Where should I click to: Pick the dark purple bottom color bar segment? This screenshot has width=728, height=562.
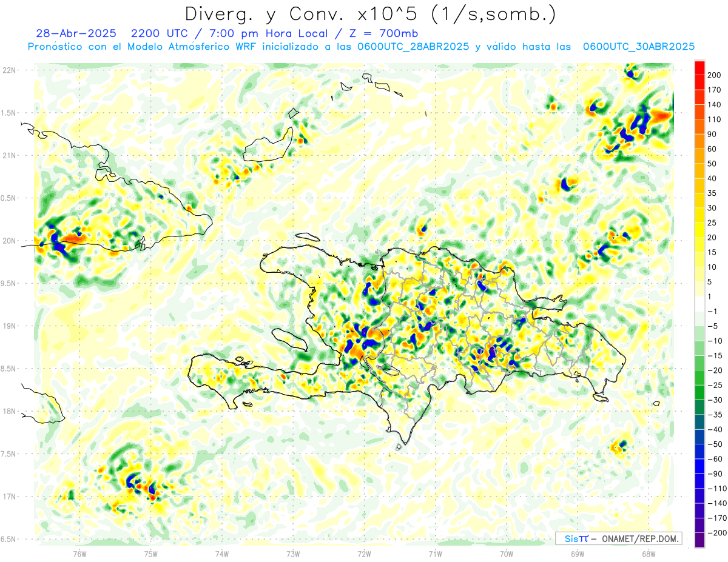pyautogui.click(x=699, y=540)
